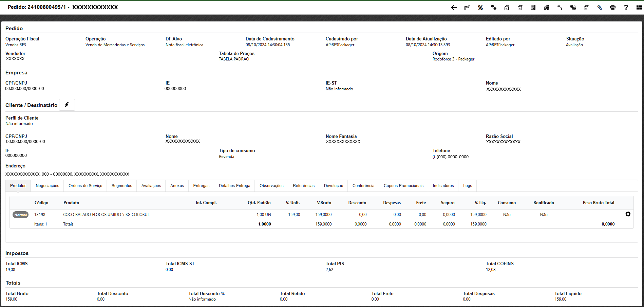Open gear options for product row 13198
This screenshot has width=644, height=307.
coord(628,214)
